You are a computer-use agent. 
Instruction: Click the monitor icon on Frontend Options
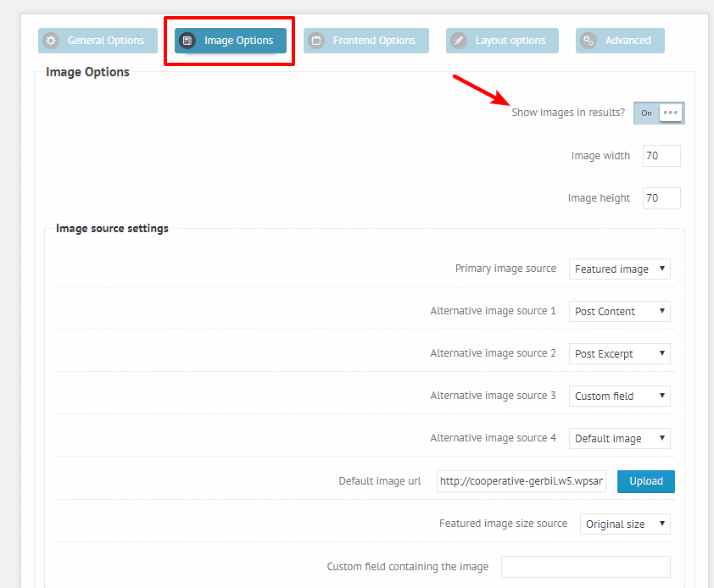click(317, 40)
